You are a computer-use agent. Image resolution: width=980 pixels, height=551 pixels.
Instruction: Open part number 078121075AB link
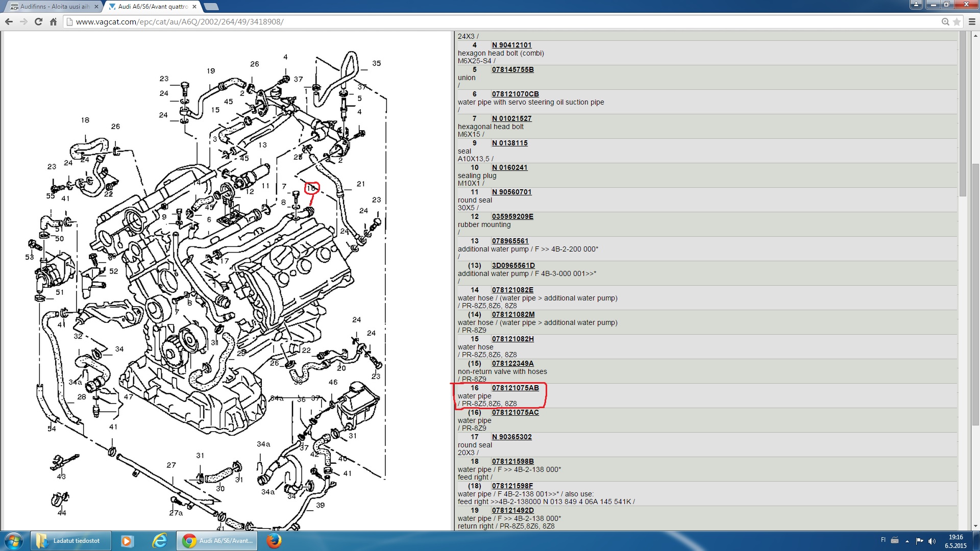[x=515, y=388]
